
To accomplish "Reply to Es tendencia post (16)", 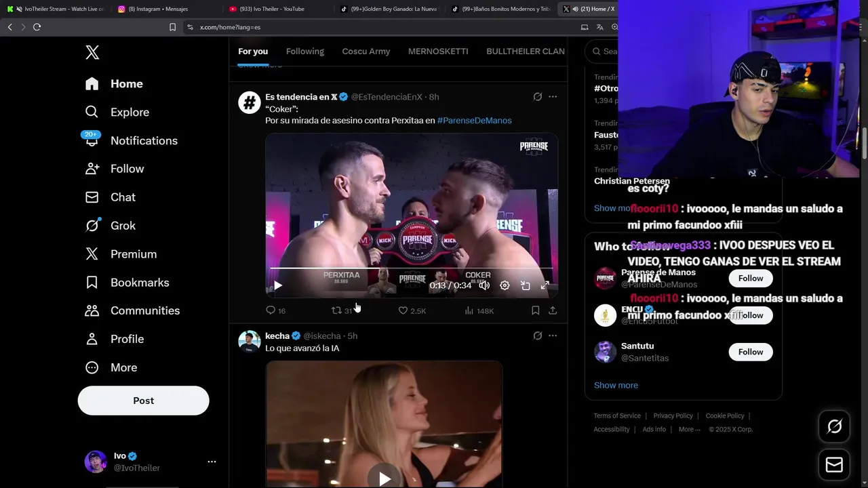I will tap(275, 310).
